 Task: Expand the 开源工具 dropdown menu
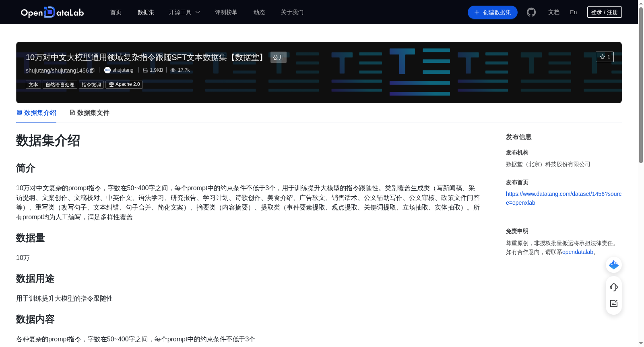[x=184, y=12]
